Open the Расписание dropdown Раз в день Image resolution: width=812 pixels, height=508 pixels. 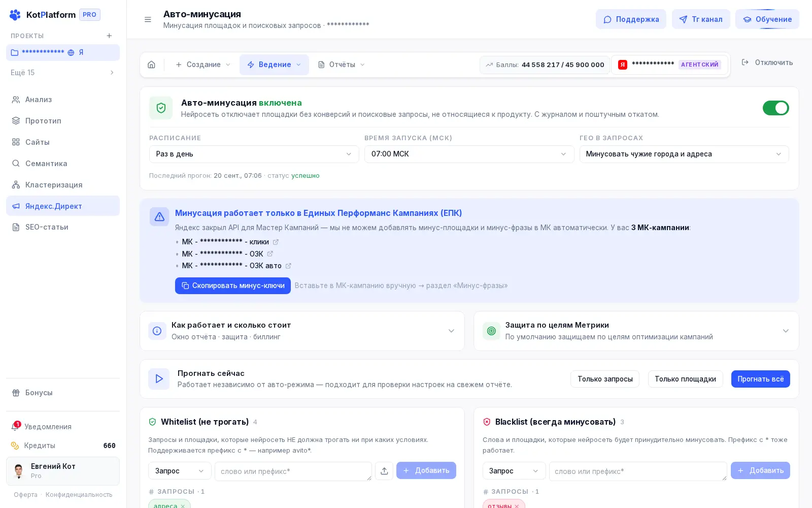point(254,154)
